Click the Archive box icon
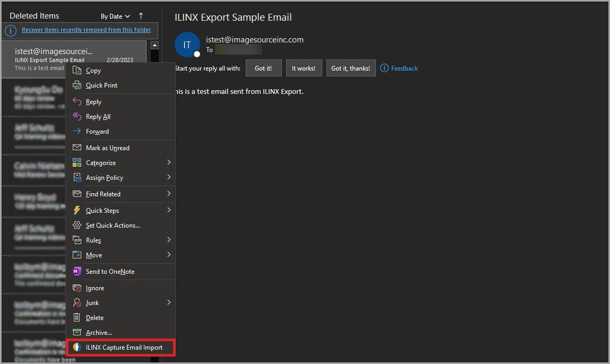610x364 pixels. 77,332
